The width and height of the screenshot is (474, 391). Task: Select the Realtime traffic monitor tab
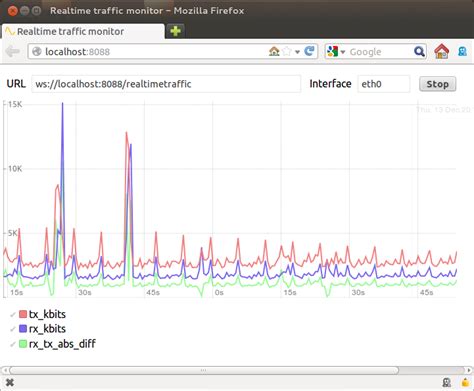(x=83, y=32)
